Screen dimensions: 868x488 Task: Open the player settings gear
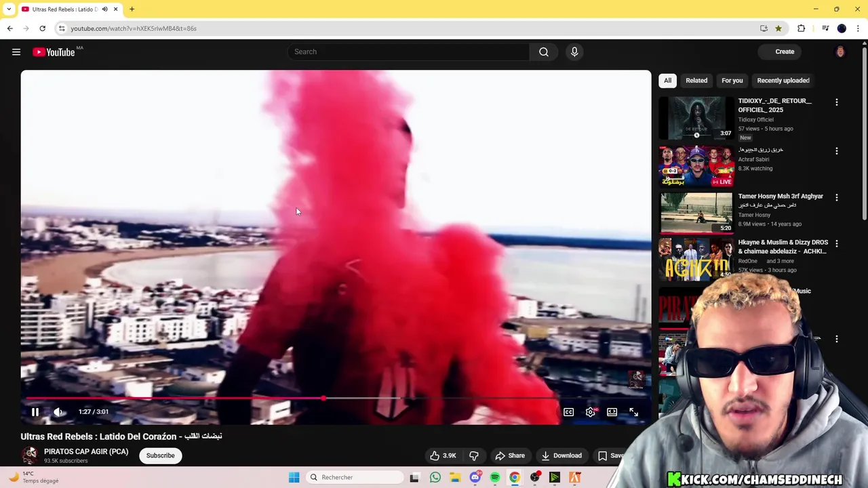591,412
